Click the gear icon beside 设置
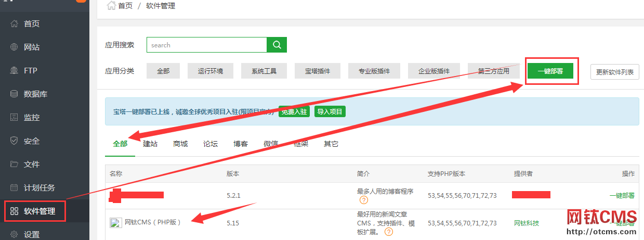 [15, 234]
